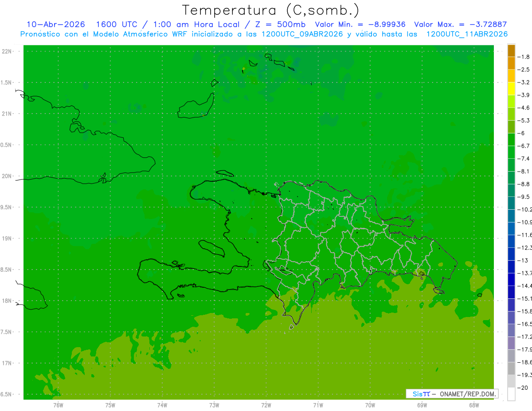The image size is (532, 411).
Task: Click the Valor Max. value text
Action: coord(460,24)
